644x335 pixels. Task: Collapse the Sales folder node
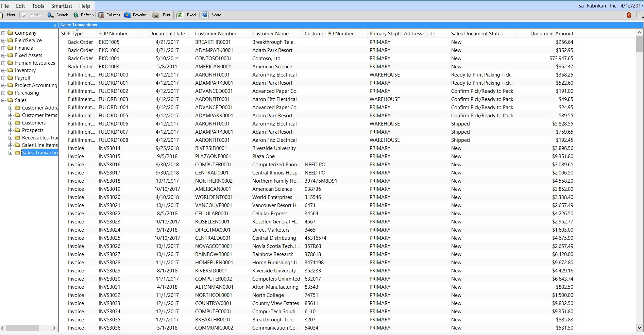3,100
